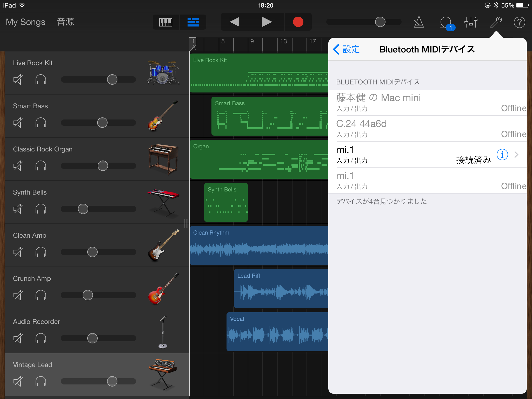Select the Smart Bass region
The width and height of the screenshot is (532, 399).
[270, 116]
